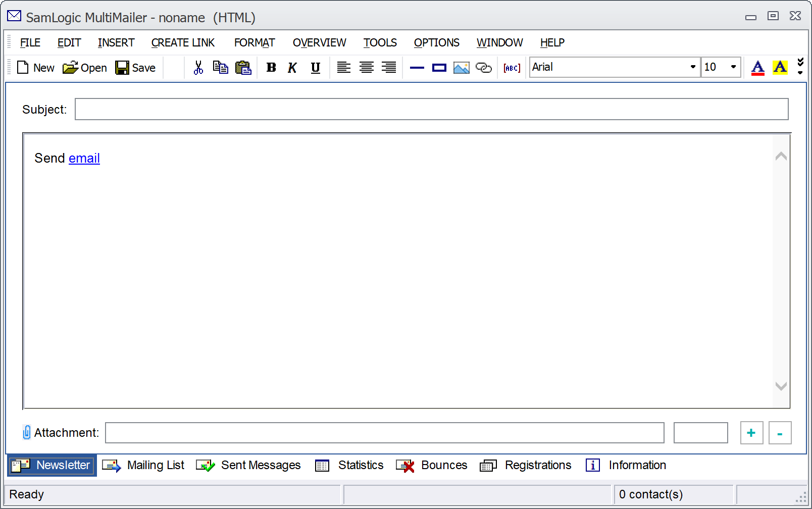Click the small field beside Attachment
812x509 pixels.
tap(701, 433)
